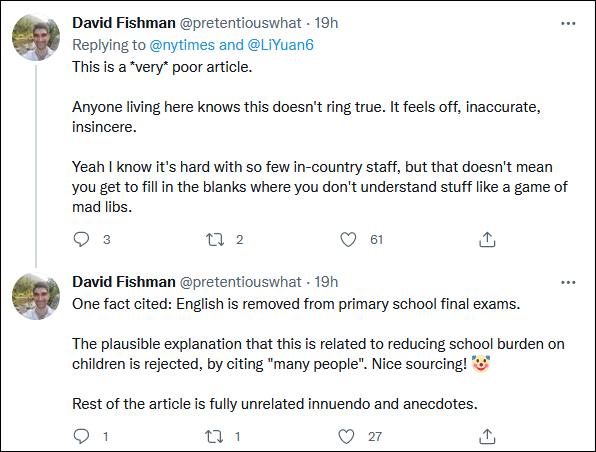Click @pretentiouswhat handle on second tweet

pos(240,282)
